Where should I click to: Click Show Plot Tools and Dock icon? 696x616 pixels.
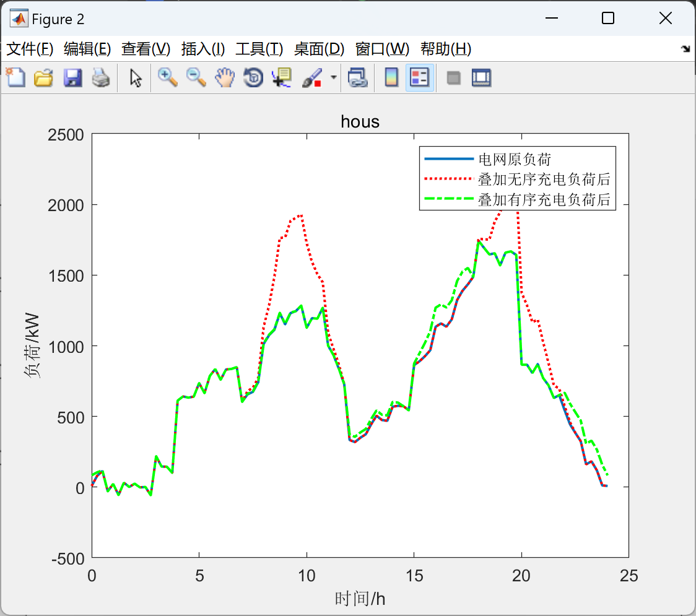(481, 77)
